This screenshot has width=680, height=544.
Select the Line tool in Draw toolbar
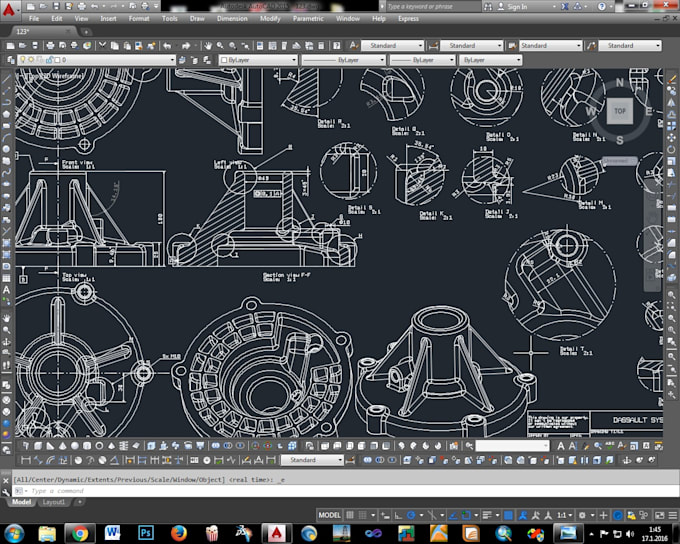click(x=7, y=77)
